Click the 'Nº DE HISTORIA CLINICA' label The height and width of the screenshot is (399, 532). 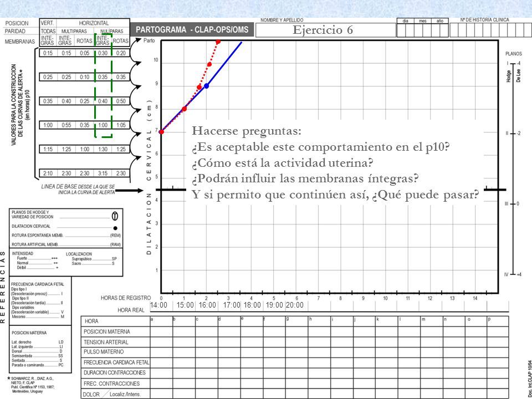click(484, 20)
